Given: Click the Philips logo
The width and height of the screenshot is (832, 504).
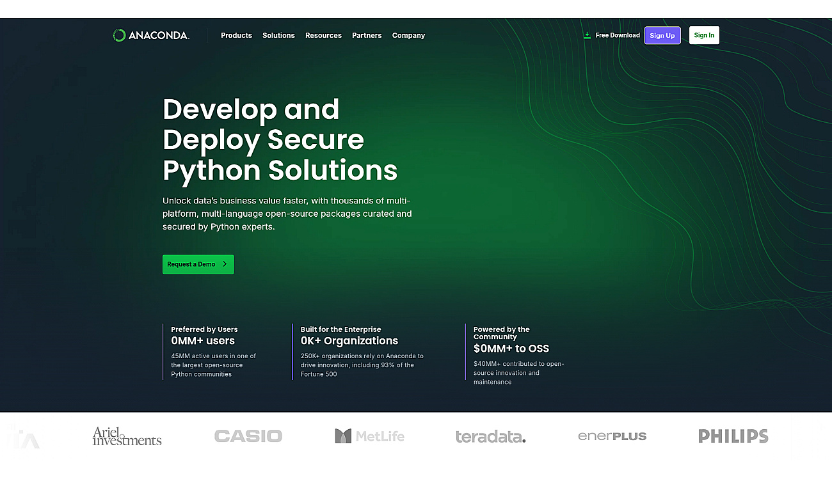Looking at the screenshot, I should (x=733, y=436).
